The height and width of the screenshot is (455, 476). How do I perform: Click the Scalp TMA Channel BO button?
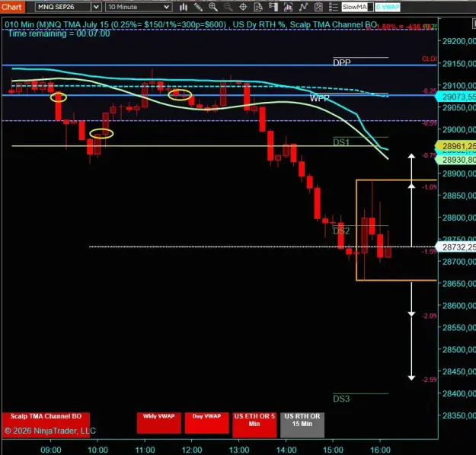point(46,425)
